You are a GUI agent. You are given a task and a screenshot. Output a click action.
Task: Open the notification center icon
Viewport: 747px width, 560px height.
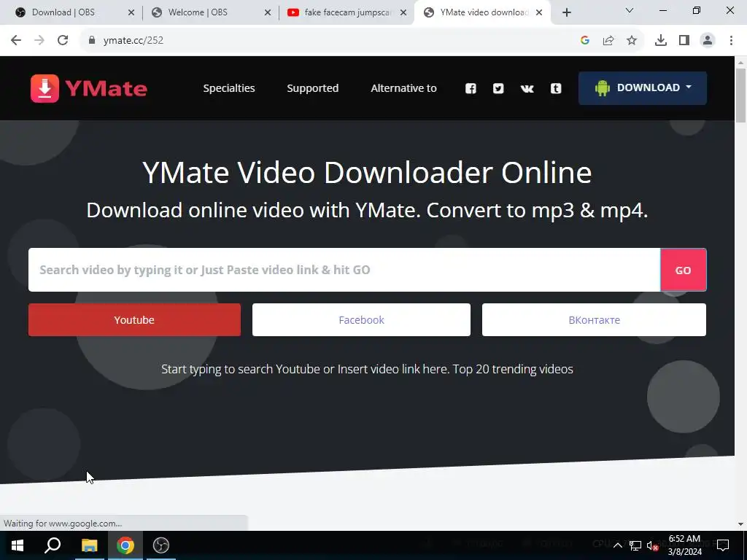coord(723,545)
